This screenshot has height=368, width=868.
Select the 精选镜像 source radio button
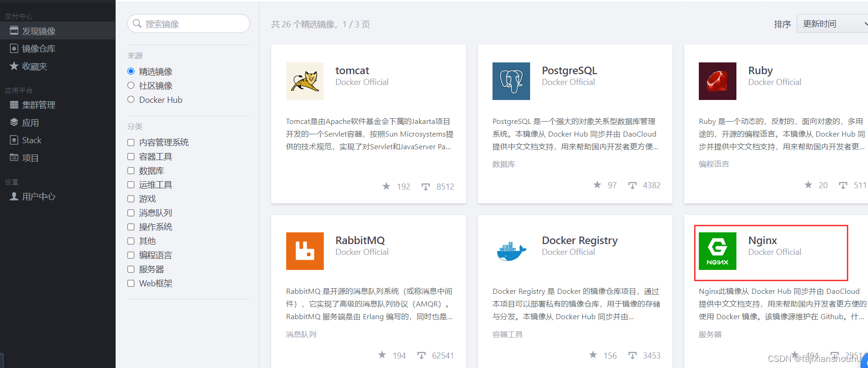(x=131, y=71)
